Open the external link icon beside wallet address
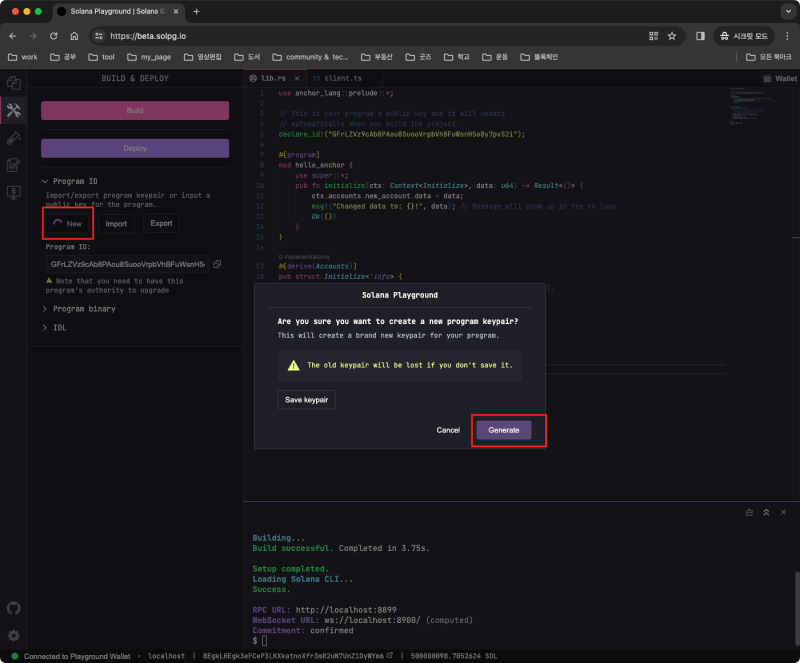Viewport: 800px width, 663px height. coord(390,655)
